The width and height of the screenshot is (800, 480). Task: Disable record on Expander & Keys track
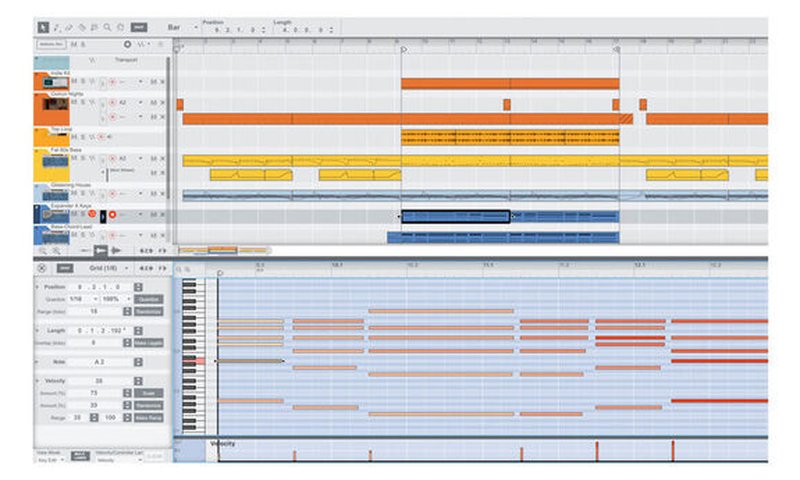coord(112,214)
